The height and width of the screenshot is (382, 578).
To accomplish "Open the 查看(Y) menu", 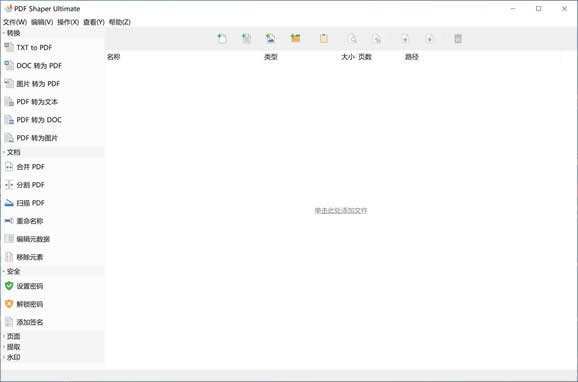I will (x=94, y=22).
